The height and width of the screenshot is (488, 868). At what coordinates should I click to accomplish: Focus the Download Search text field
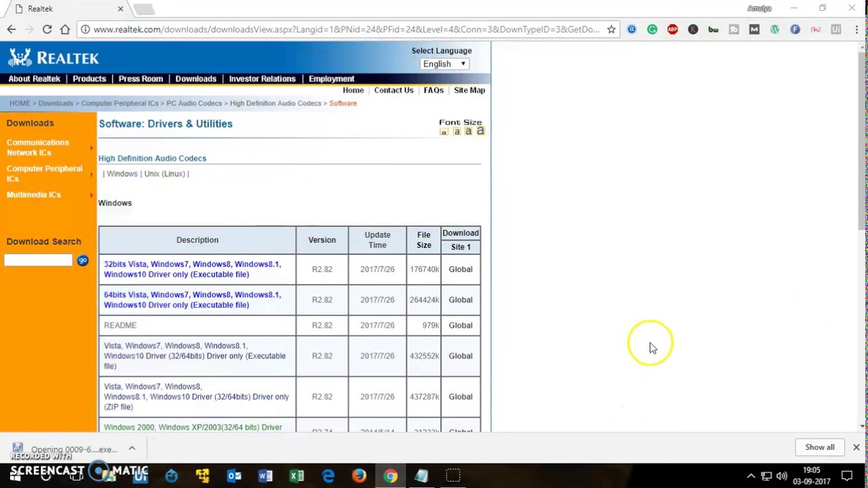tap(38, 260)
